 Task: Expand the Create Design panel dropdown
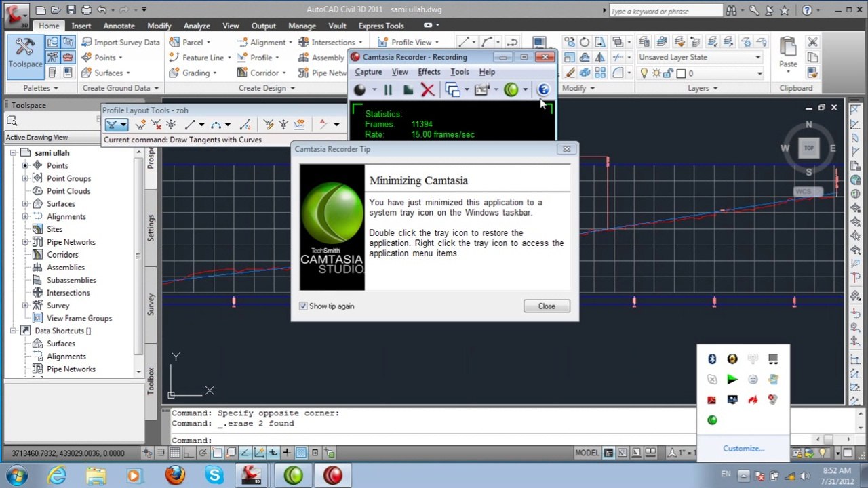267,88
